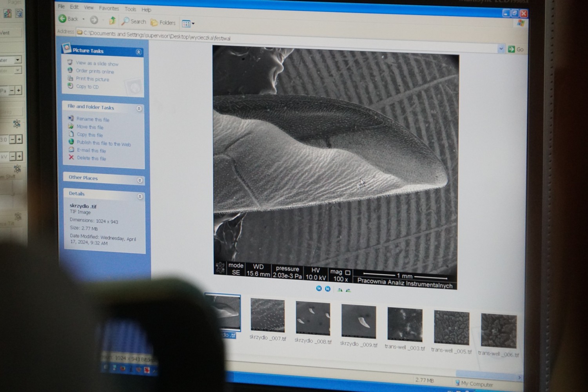This screenshot has width=588, height=392.
Task: Click the skrzydlo .tif filename in Details
Action: [x=83, y=206]
